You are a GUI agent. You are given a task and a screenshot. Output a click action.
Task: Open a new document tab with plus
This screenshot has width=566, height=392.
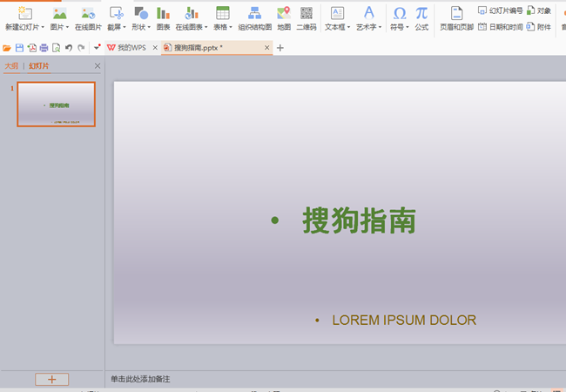pyautogui.click(x=280, y=48)
